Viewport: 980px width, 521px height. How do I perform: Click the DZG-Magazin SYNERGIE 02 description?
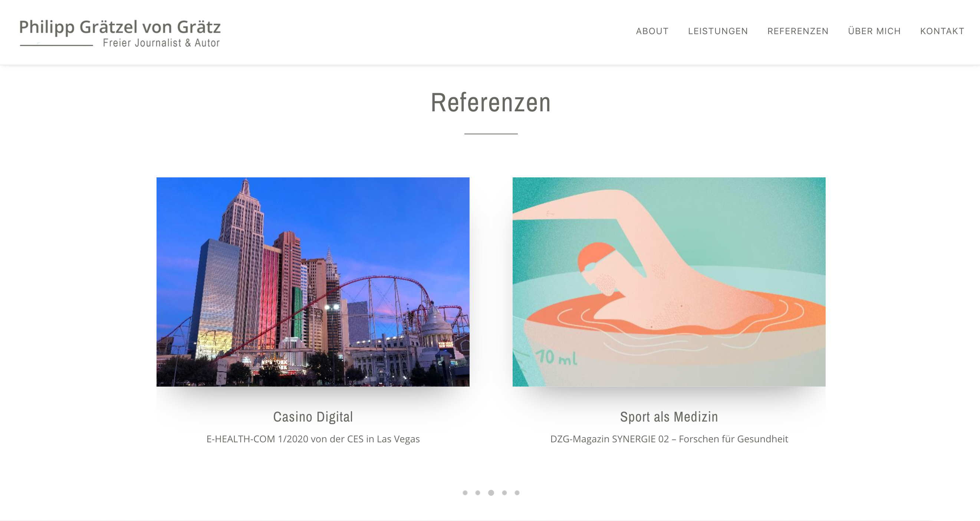(x=669, y=439)
